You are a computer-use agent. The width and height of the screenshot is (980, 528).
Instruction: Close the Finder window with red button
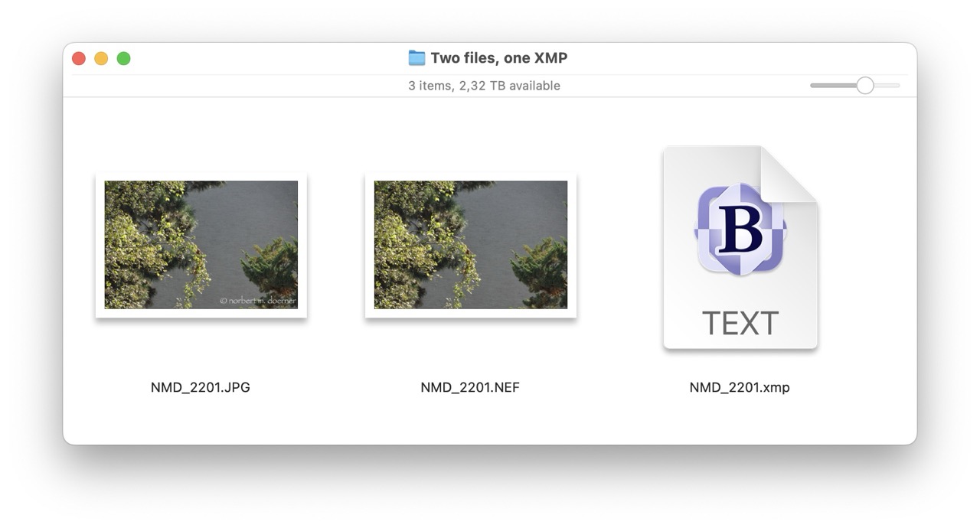click(x=79, y=58)
